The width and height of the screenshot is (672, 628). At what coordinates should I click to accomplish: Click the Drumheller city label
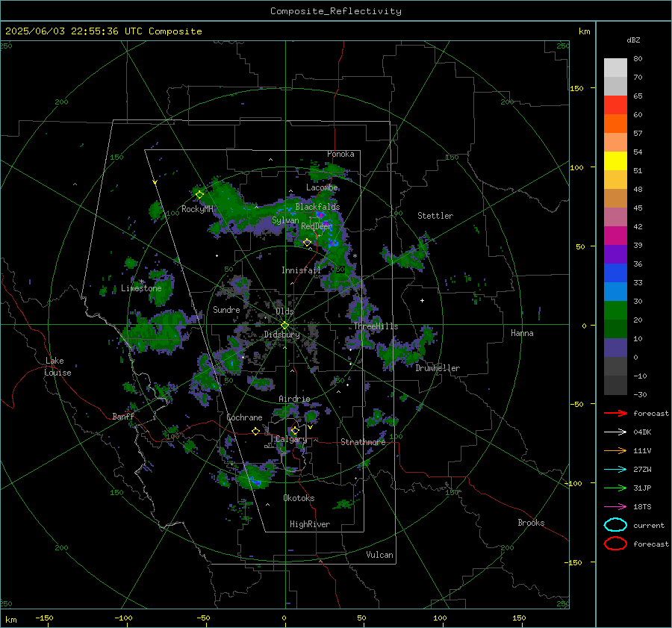point(438,368)
